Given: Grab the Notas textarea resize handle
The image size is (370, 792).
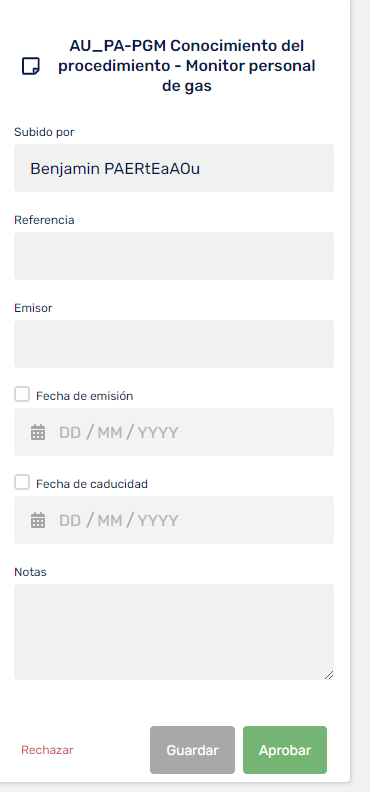Looking at the screenshot, I should click(329, 675).
